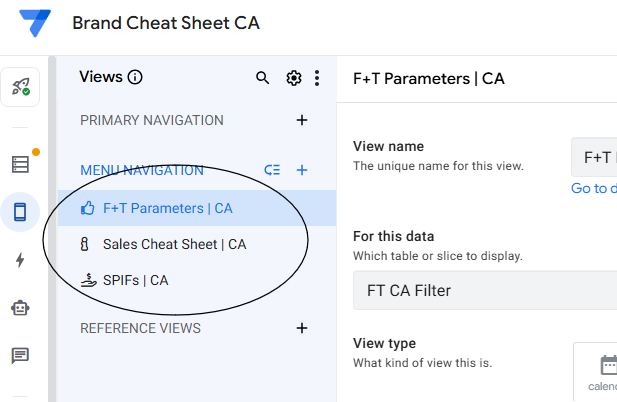
Task: Open the FT CA Filter data dropdown
Action: click(x=485, y=290)
